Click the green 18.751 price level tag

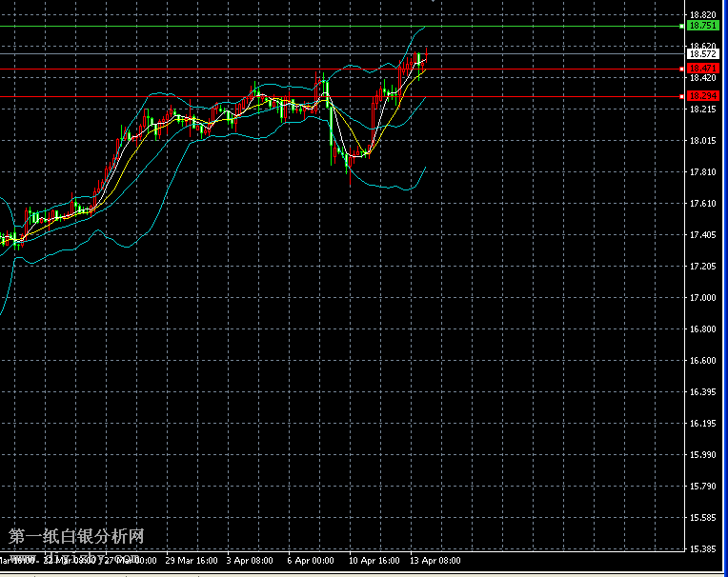703,27
